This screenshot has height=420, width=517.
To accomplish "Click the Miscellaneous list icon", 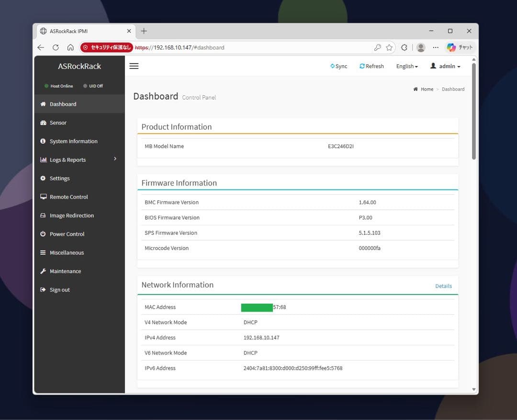I will (x=43, y=252).
